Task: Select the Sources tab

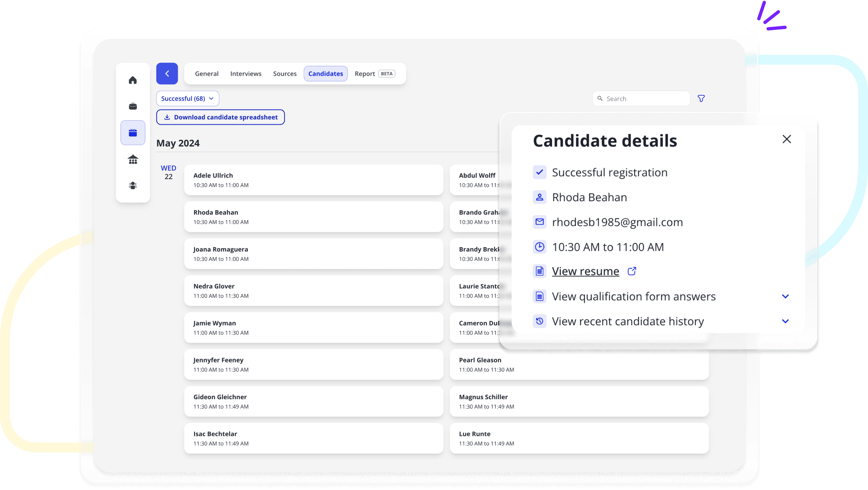Action: point(284,73)
